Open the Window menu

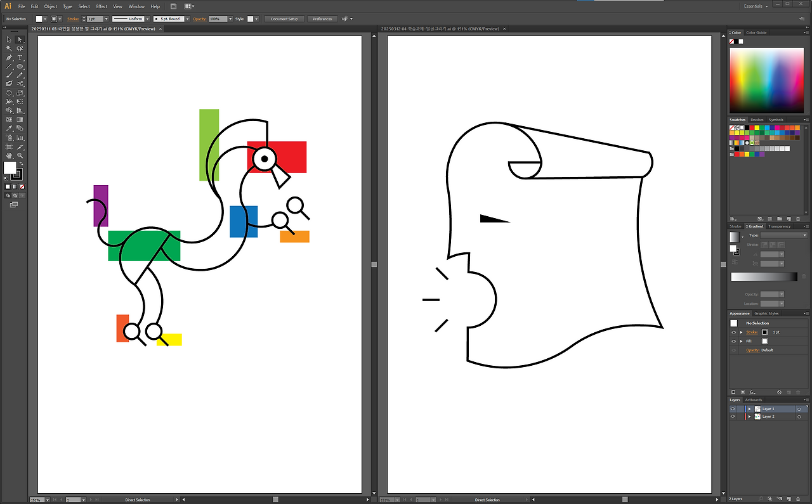point(136,6)
